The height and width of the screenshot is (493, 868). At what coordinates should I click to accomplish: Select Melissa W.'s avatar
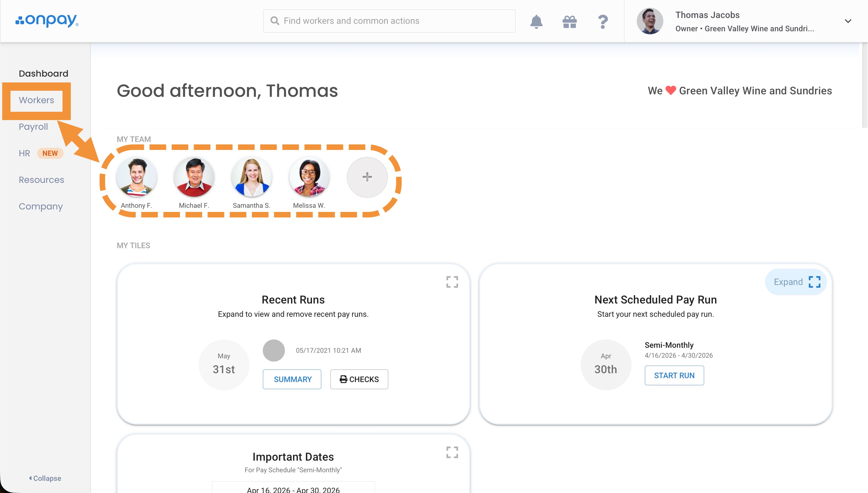pos(309,177)
